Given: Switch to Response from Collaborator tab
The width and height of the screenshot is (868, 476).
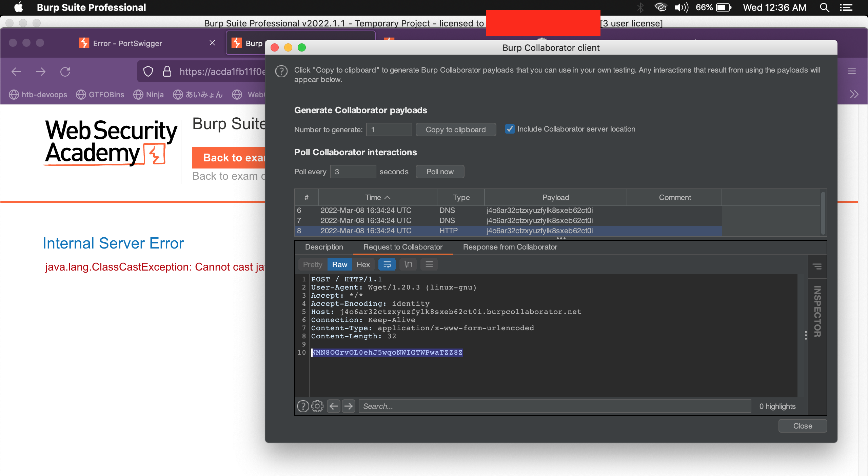Looking at the screenshot, I should click(510, 247).
